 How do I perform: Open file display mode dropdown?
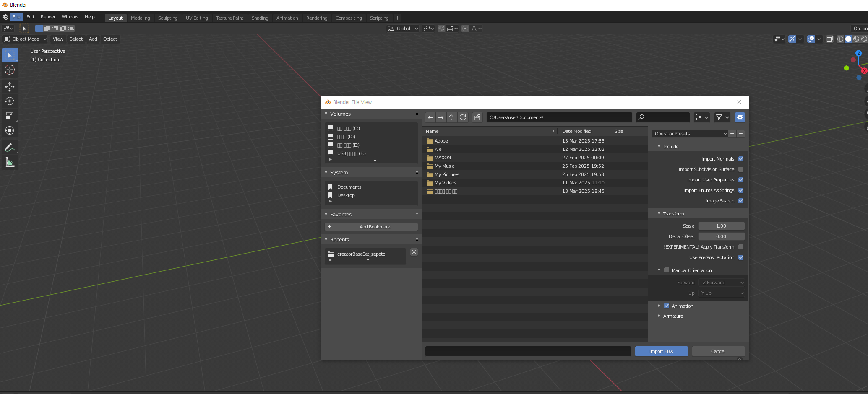coord(701,117)
